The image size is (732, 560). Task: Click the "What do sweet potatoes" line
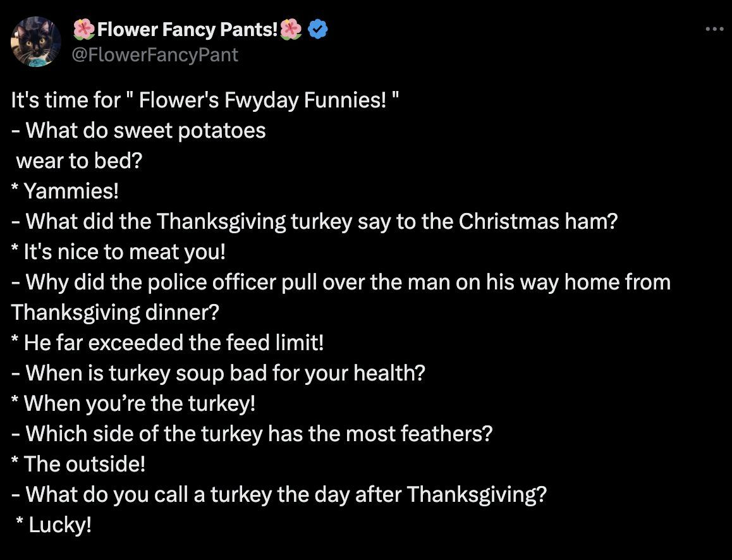(139, 131)
